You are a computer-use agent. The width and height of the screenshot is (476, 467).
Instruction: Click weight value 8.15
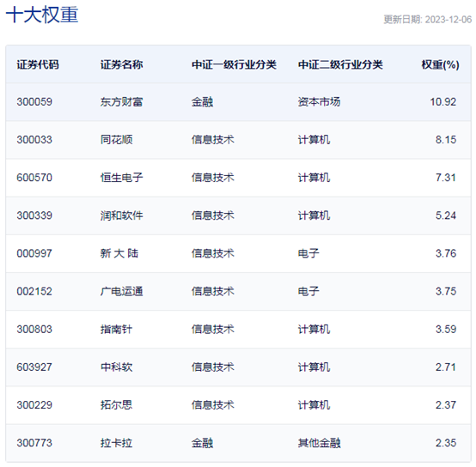(x=446, y=140)
